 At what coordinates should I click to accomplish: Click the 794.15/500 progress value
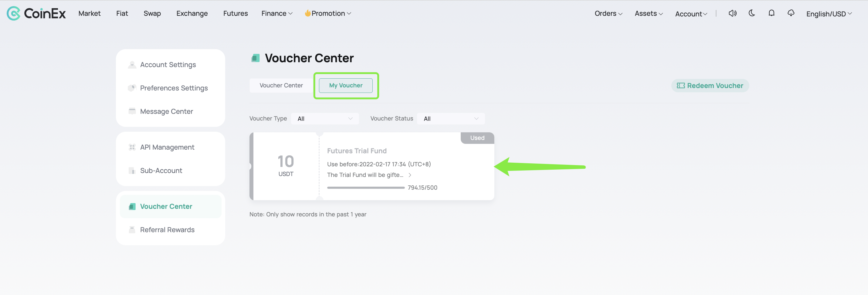pos(422,188)
